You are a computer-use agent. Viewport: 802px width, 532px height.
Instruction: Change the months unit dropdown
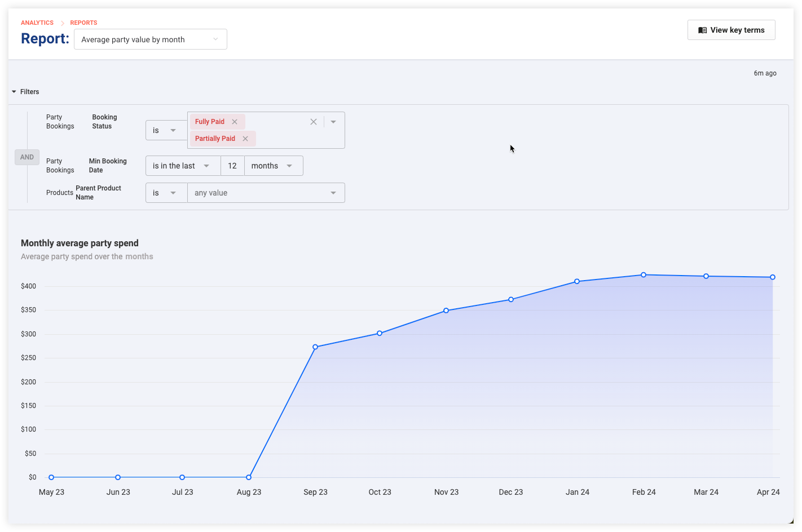coord(274,166)
